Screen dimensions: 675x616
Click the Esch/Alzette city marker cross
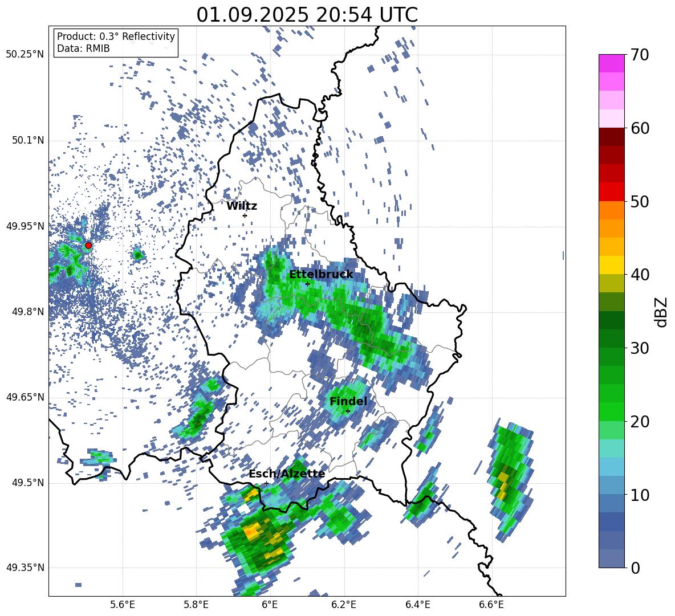tap(266, 483)
